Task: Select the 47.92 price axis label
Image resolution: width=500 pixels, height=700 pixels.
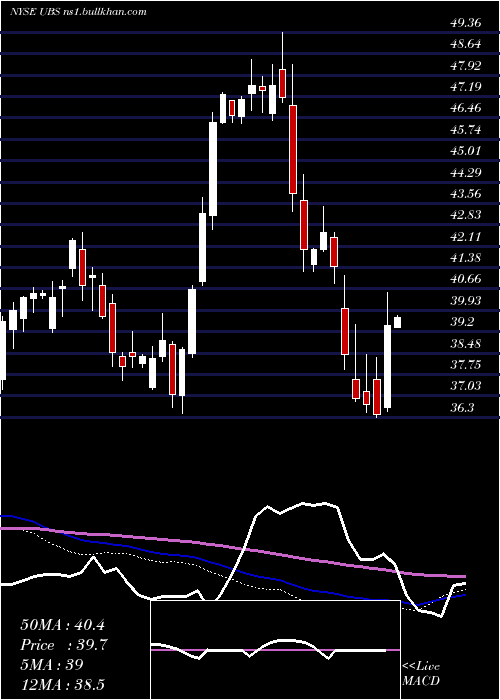Action: pyautogui.click(x=466, y=66)
